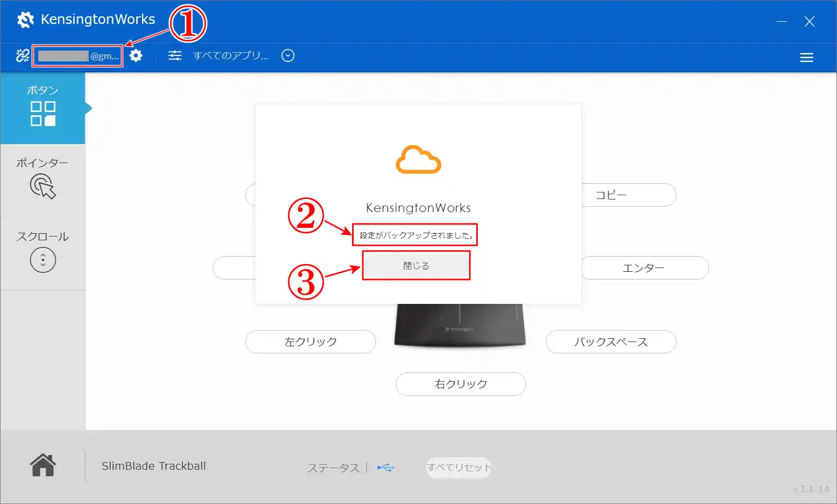Image resolution: width=837 pixels, height=504 pixels.
Task: Expand the application profile dropdown arrow
Action: click(x=288, y=55)
